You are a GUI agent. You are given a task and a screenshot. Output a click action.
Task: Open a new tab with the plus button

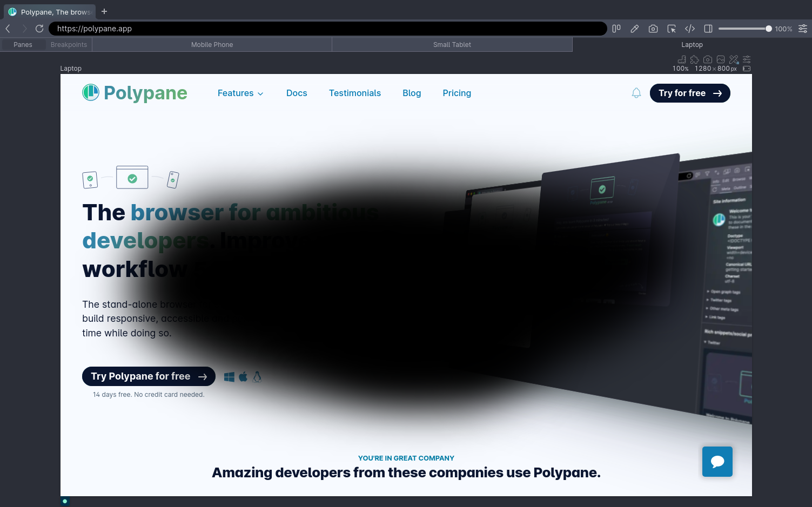[x=104, y=11]
